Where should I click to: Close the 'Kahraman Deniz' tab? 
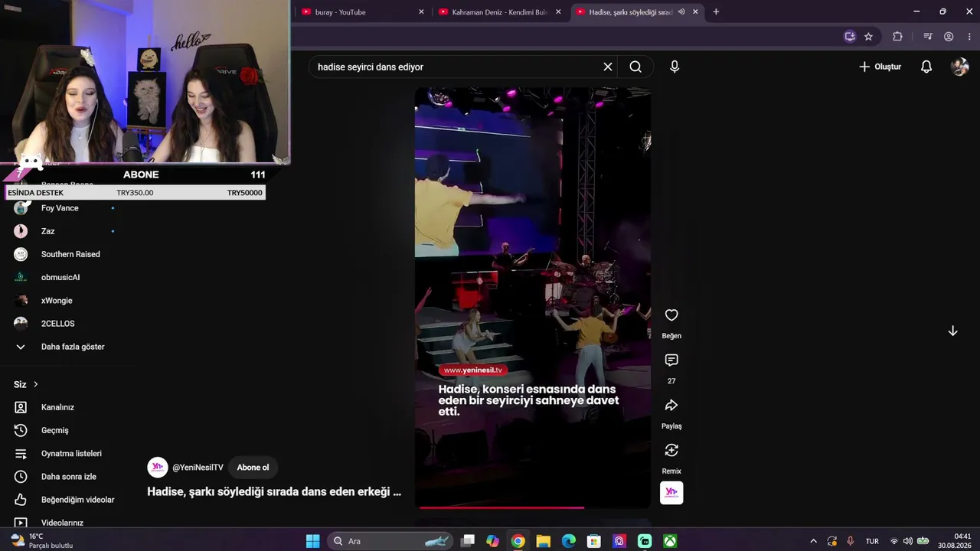coord(558,11)
